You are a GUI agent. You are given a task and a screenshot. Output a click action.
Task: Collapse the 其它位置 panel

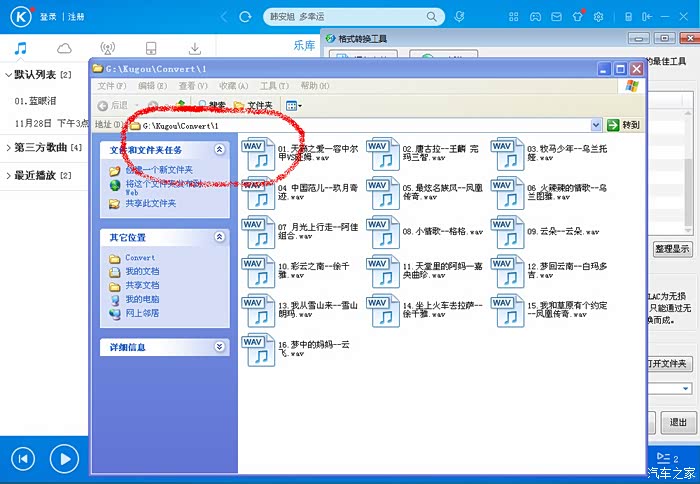click(x=219, y=237)
